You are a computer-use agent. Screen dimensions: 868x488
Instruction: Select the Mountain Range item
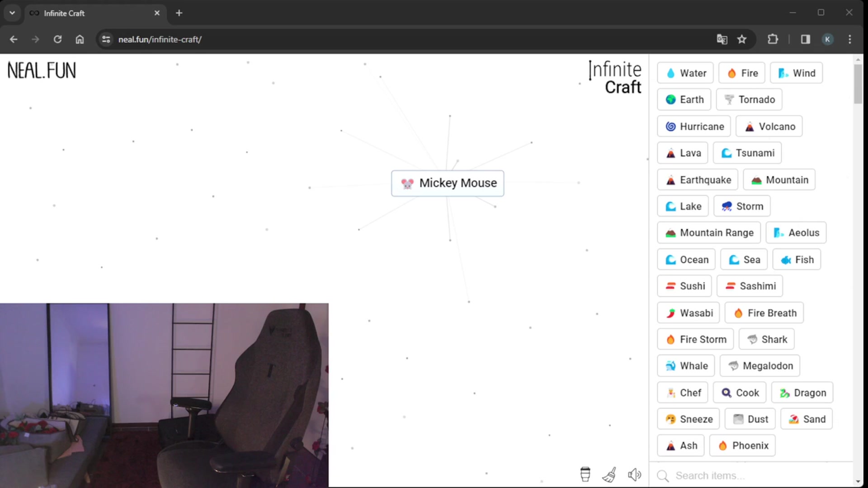[x=709, y=233]
